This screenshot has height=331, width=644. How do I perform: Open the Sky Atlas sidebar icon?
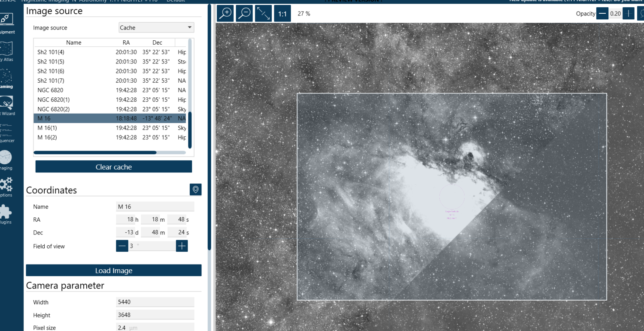pos(6,51)
